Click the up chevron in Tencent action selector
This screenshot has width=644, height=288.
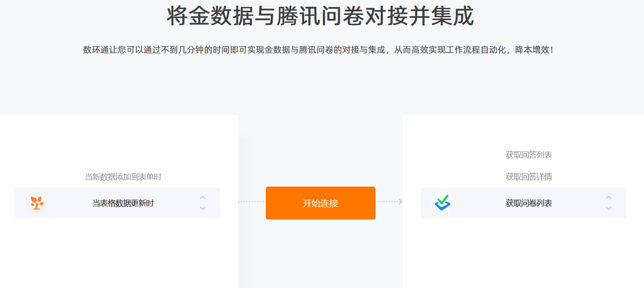pyautogui.click(x=608, y=198)
